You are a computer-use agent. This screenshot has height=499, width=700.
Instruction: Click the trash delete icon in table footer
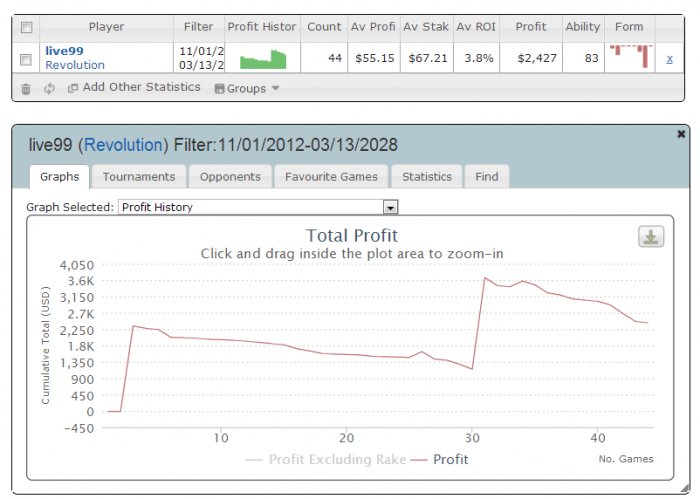coord(26,89)
